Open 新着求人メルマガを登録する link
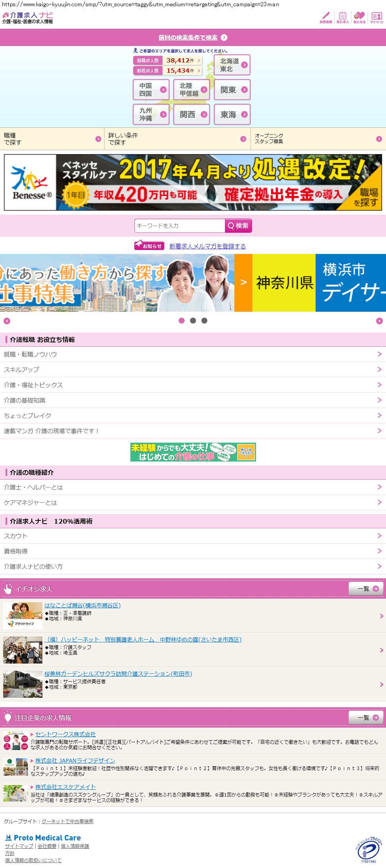 (207, 246)
